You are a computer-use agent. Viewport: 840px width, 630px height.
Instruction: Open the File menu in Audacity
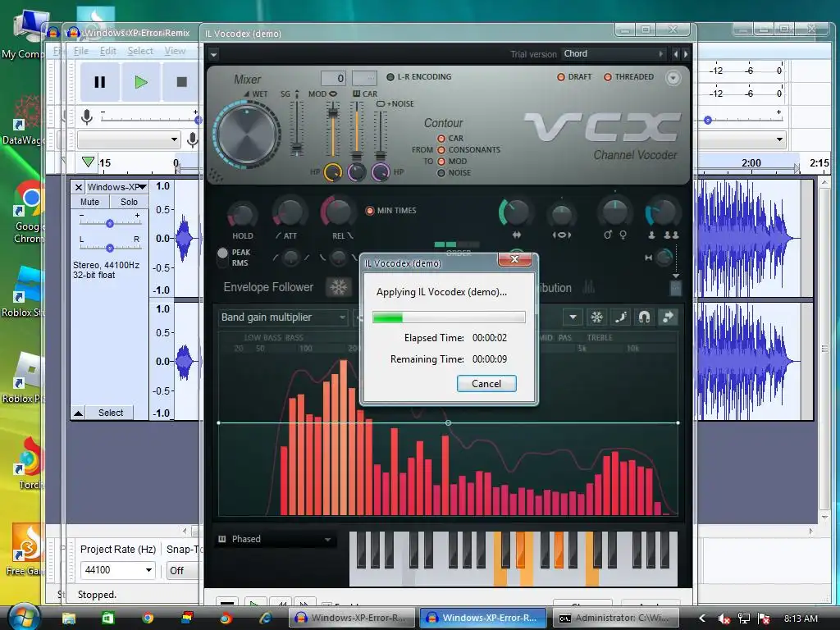click(x=81, y=51)
